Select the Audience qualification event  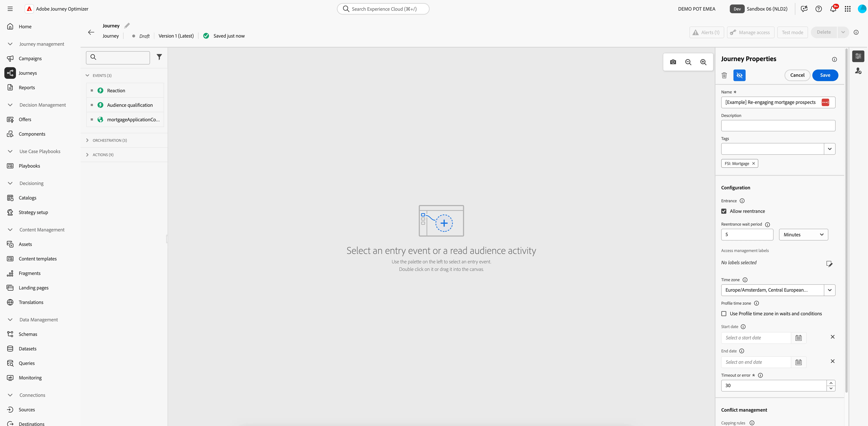[125, 105]
